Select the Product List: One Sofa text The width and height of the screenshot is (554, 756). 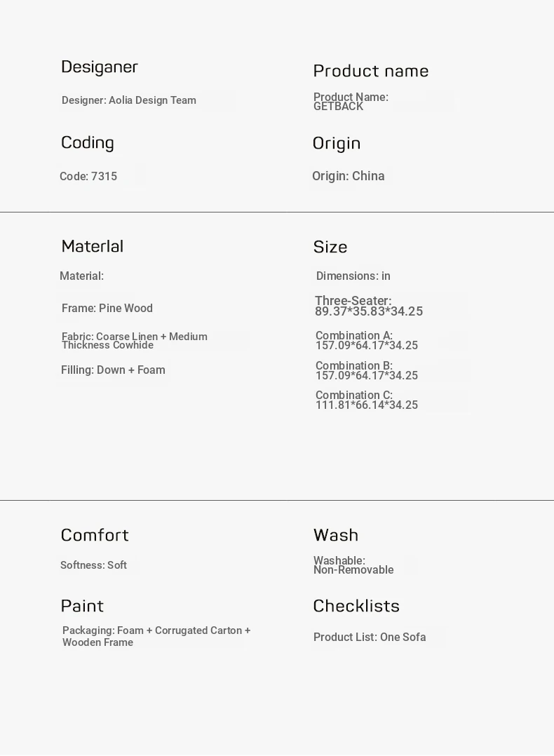click(370, 637)
